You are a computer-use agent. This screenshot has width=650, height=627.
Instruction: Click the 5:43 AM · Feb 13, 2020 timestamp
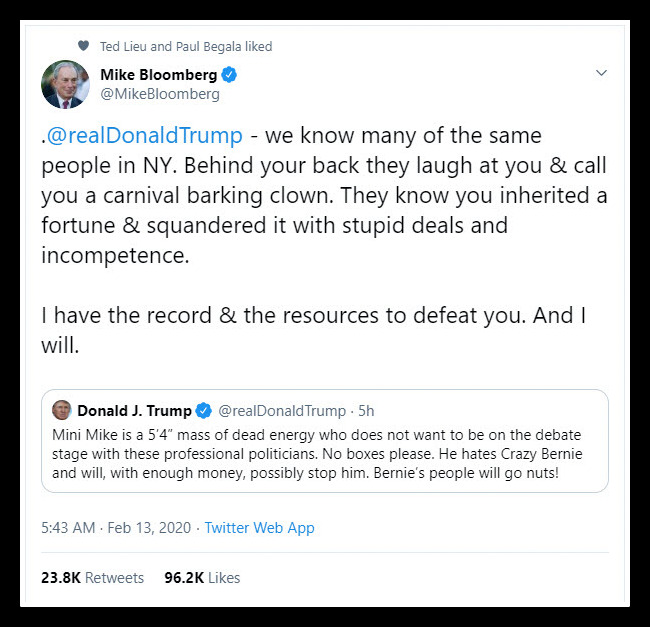tap(114, 527)
